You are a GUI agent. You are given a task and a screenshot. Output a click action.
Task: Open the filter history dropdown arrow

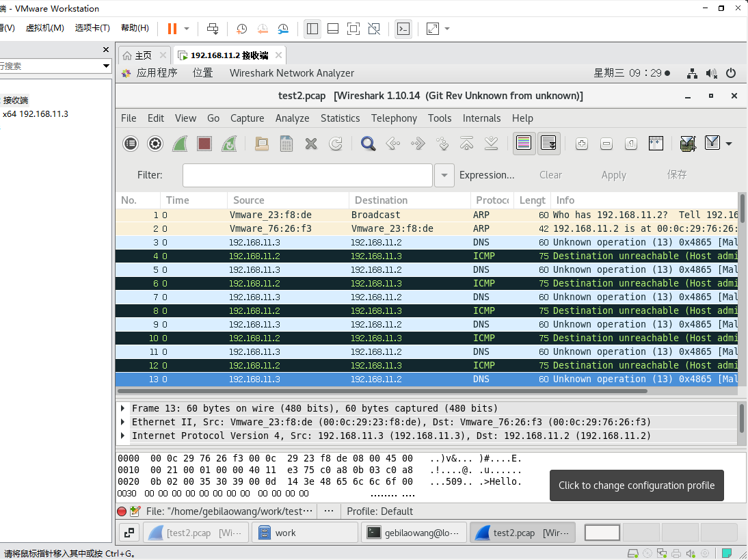tap(444, 175)
